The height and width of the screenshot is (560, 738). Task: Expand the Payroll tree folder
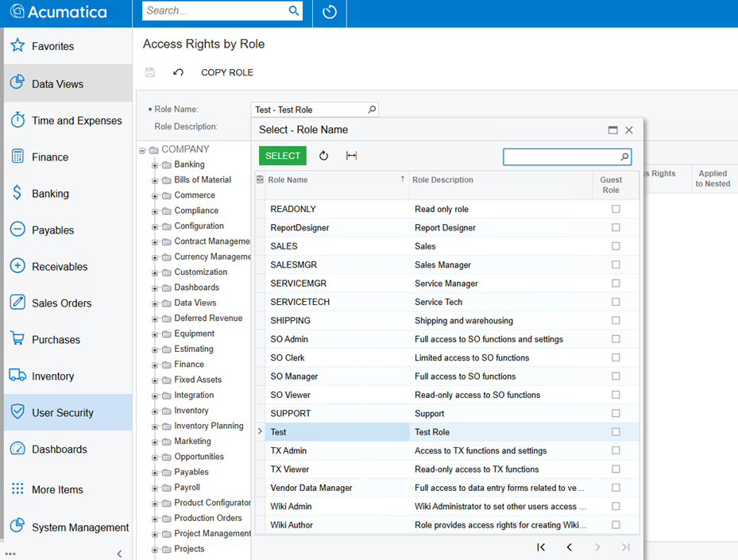click(x=154, y=489)
